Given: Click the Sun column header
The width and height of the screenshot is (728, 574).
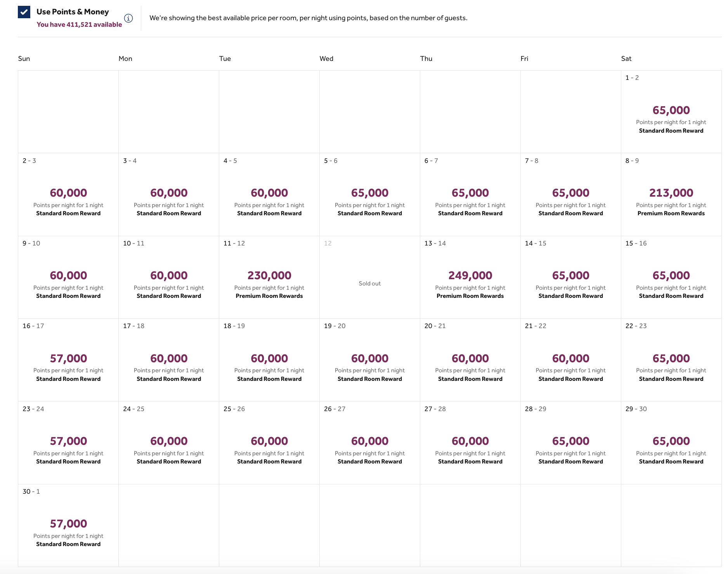Looking at the screenshot, I should [x=24, y=59].
